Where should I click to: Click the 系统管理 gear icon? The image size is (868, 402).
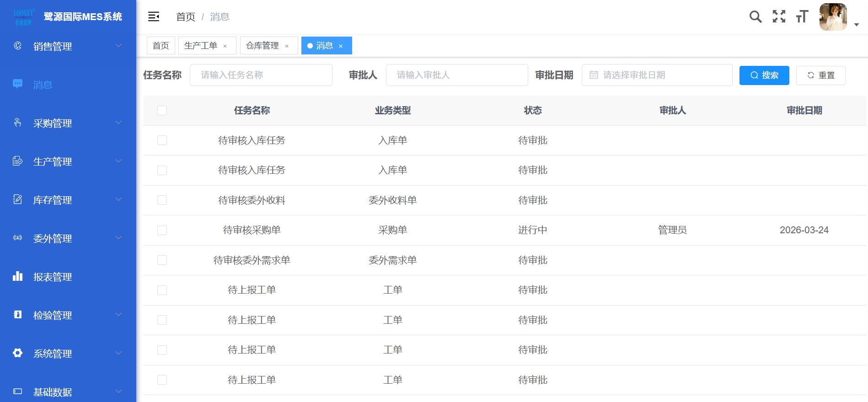coord(18,353)
